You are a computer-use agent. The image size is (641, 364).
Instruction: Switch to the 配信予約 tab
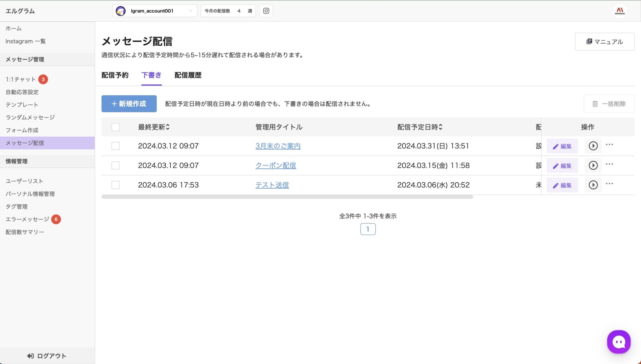pyautogui.click(x=115, y=75)
